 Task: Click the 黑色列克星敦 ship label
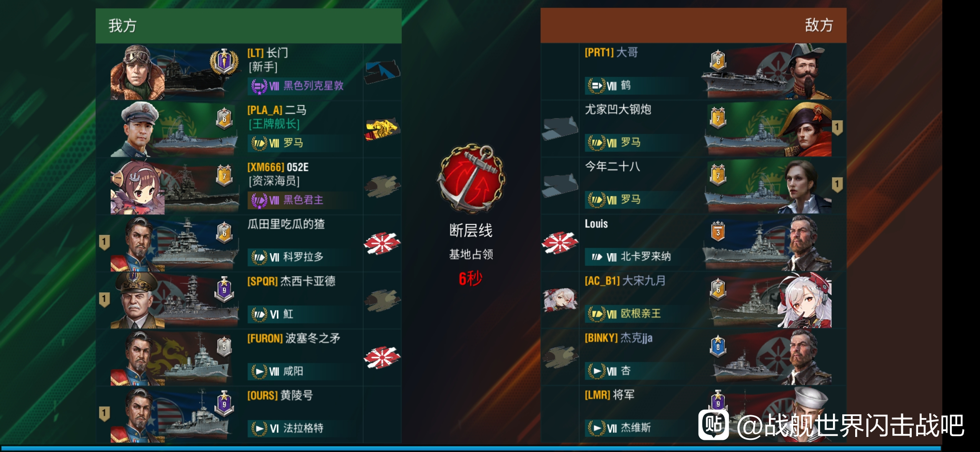313,86
